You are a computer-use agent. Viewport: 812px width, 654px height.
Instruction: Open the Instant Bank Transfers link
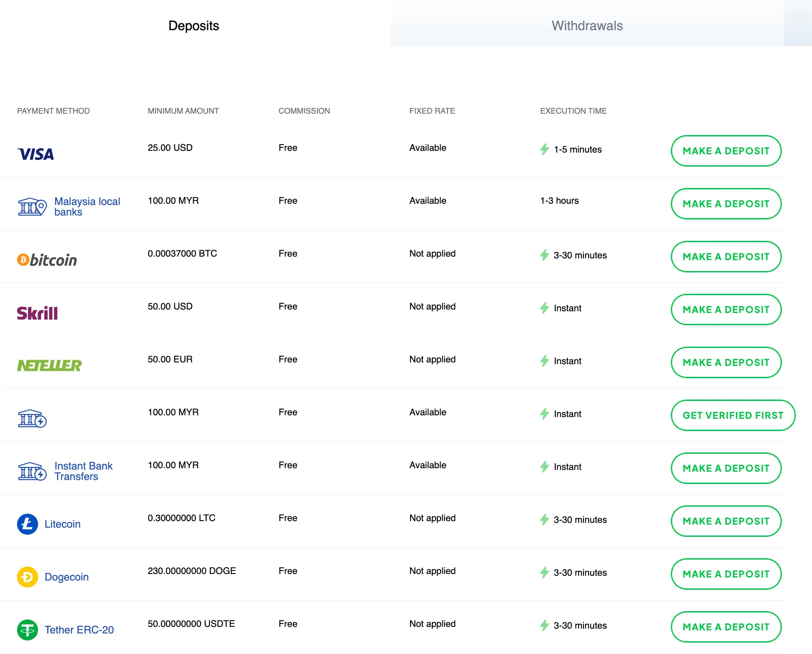tap(83, 471)
